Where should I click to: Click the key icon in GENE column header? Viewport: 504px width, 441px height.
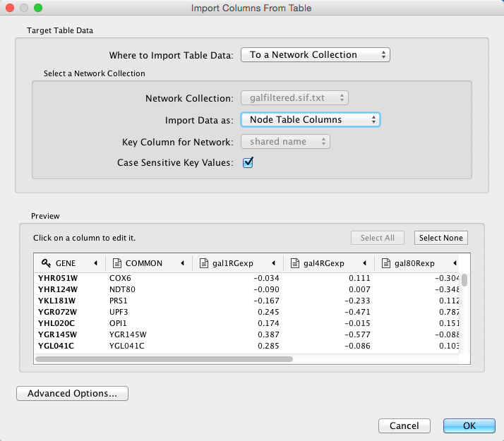pyautogui.click(x=45, y=263)
